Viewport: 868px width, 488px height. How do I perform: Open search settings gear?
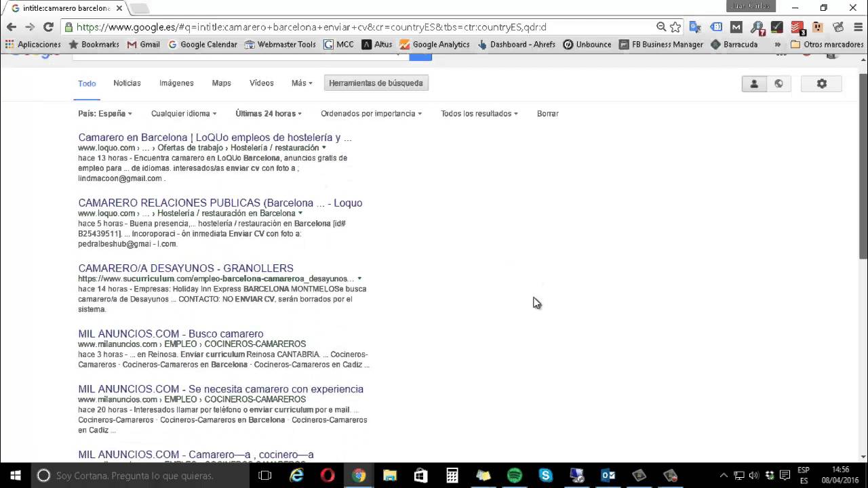pyautogui.click(x=822, y=83)
